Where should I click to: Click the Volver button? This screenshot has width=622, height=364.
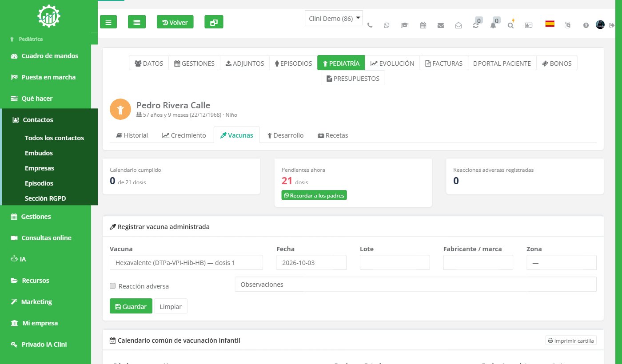click(x=175, y=22)
